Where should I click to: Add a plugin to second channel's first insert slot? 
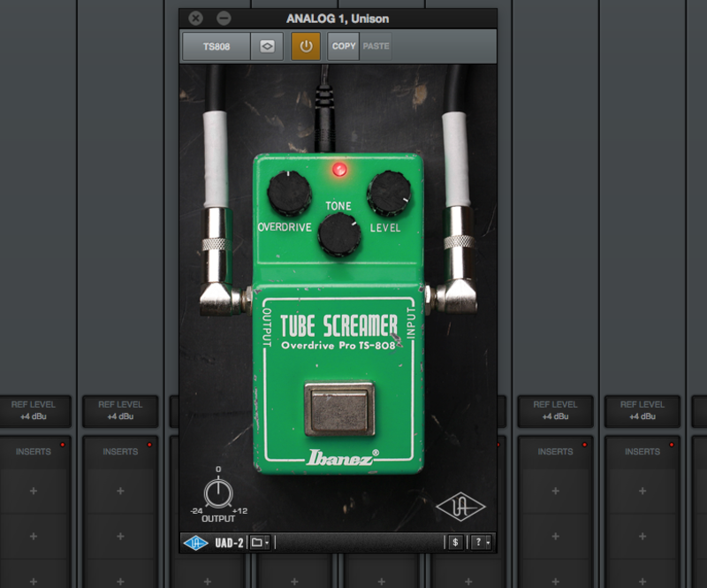click(x=120, y=491)
